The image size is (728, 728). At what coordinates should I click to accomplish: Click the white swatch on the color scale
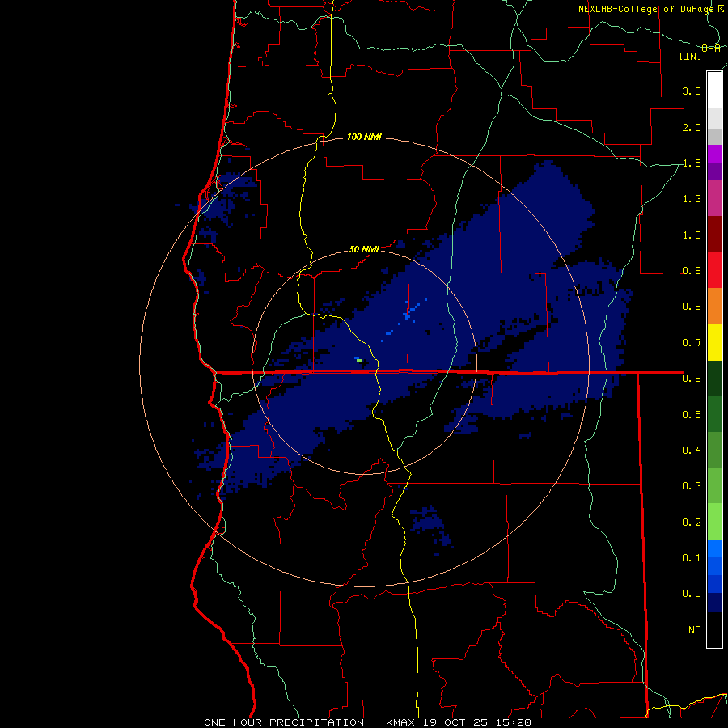[x=714, y=91]
